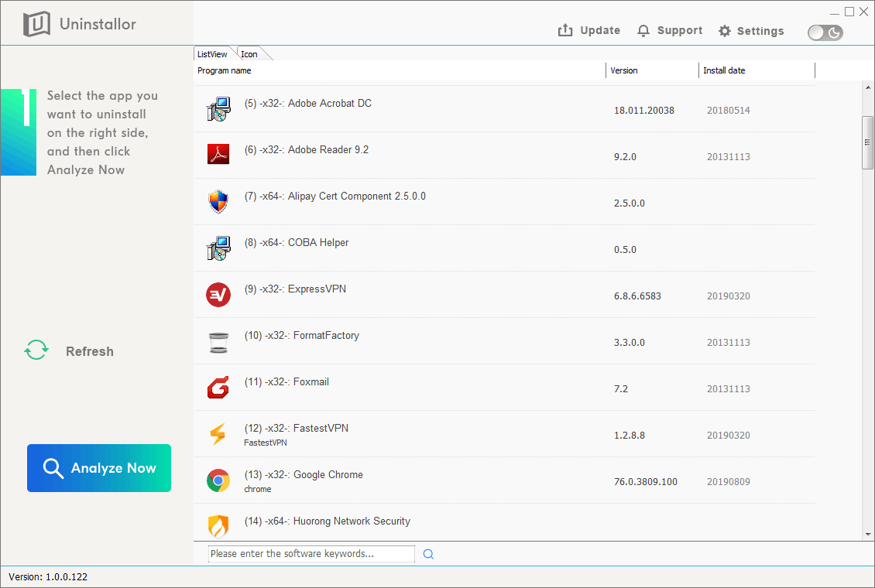Click the Update upload icon
The image size is (875, 588).
pos(565,30)
